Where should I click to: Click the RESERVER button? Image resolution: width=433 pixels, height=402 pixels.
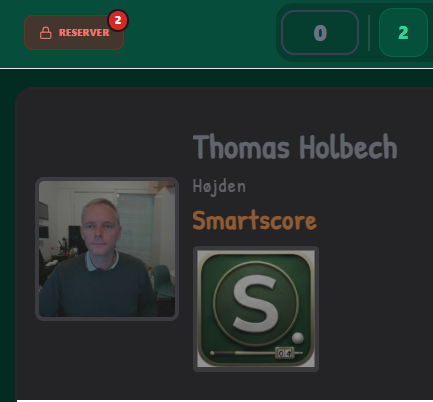click(74, 33)
